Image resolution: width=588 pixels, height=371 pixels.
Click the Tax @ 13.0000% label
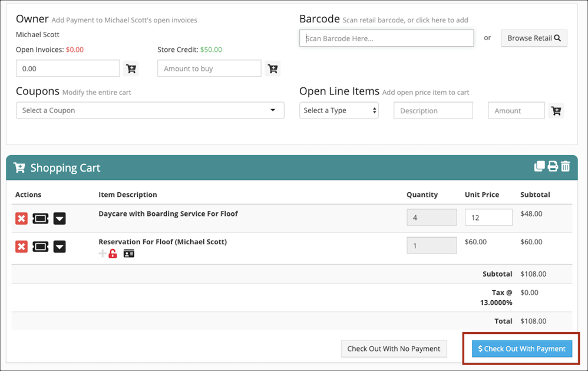[496, 297]
